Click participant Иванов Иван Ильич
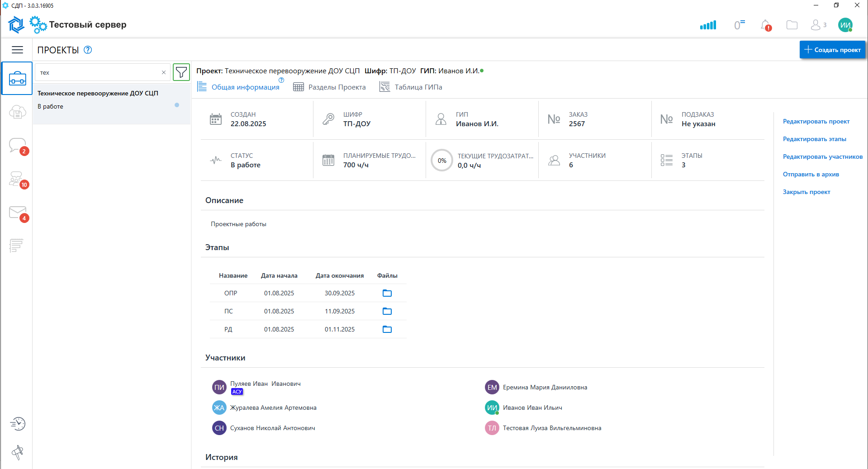 [532, 407]
